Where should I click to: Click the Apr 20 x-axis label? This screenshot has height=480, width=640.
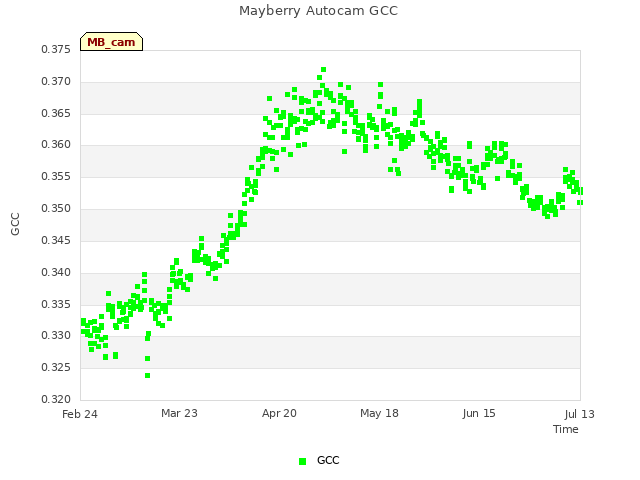tap(279, 413)
